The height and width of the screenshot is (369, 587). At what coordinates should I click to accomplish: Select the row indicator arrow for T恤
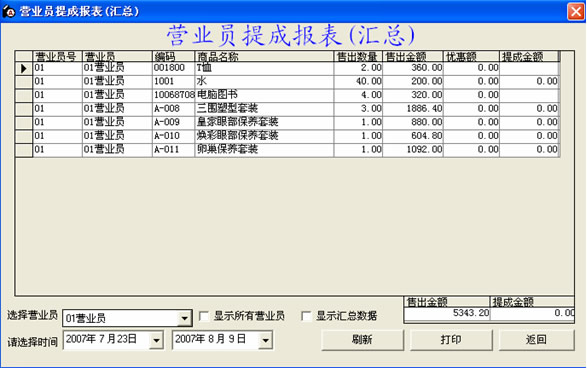coord(24,68)
